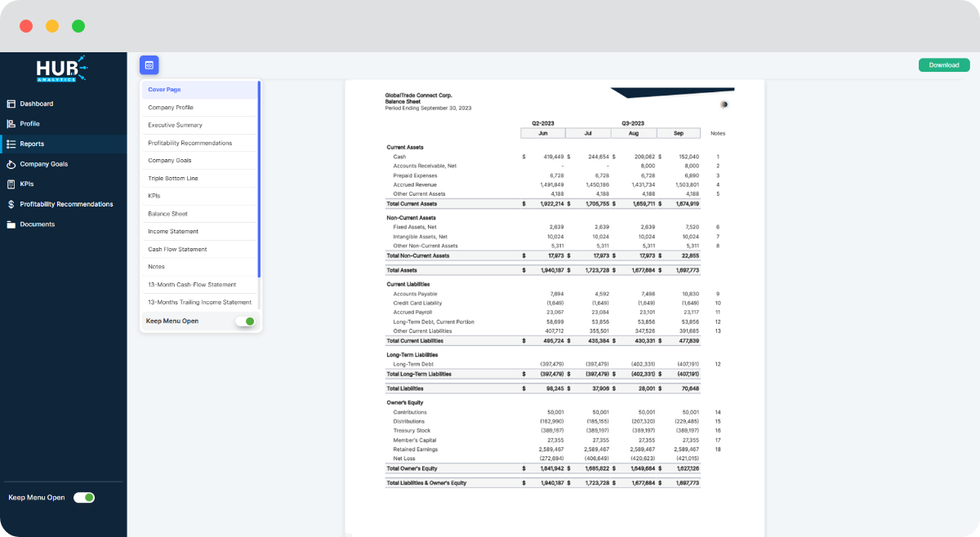This screenshot has height=537, width=980.
Task: Click the blue report menu icon button
Action: pyautogui.click(x=149, y=65)
